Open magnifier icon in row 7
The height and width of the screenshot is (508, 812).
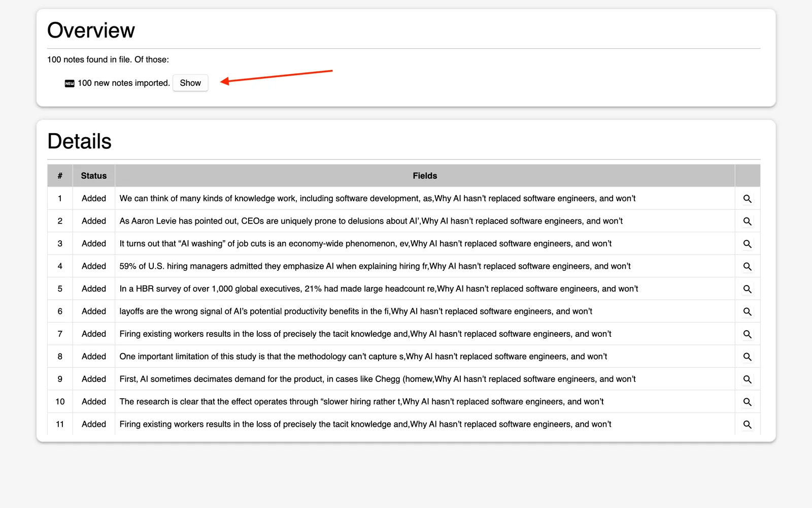pos(747,334)
